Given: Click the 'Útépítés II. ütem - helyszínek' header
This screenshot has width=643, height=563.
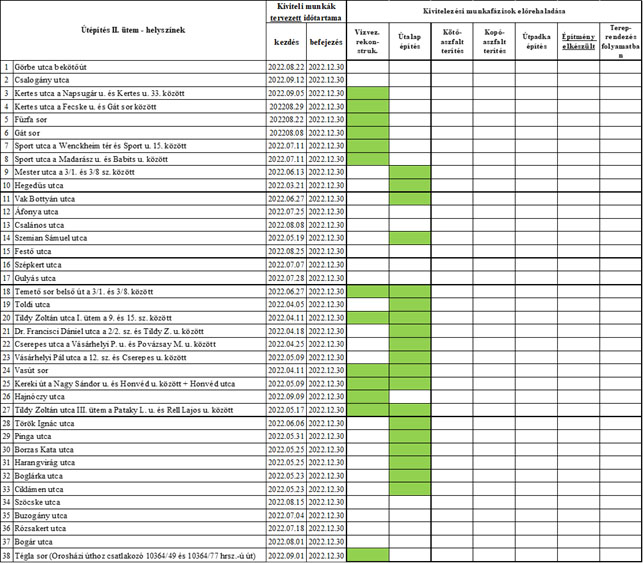Looking at the screenshot, I should (x=132, y=32).
